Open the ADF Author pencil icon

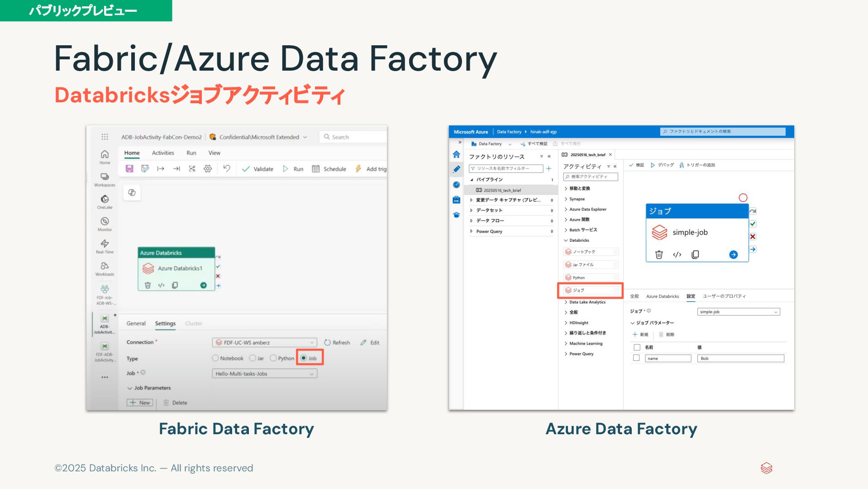tap(456, 169)
